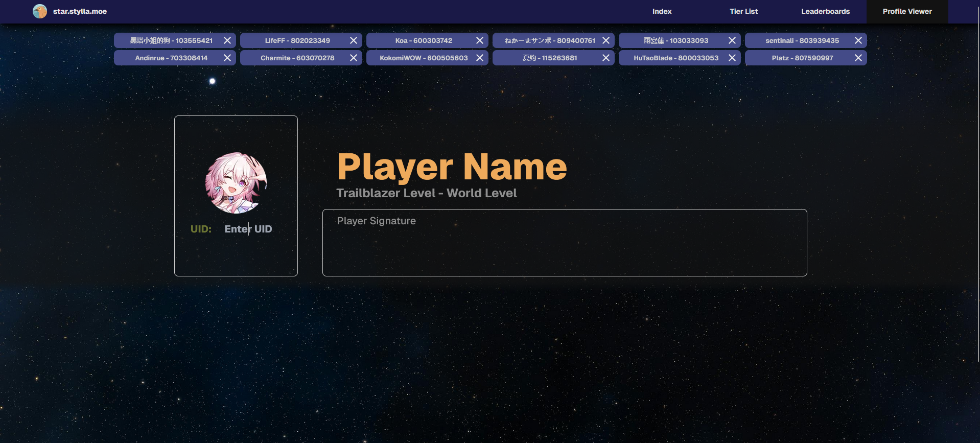
Task: Remove the Andinrue saved profile
Action: (x=227, y=58)
